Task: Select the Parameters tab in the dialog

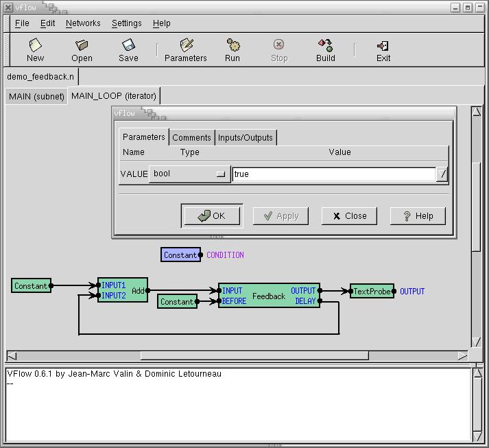Action: pyautogui.click(x=144, y=137)
